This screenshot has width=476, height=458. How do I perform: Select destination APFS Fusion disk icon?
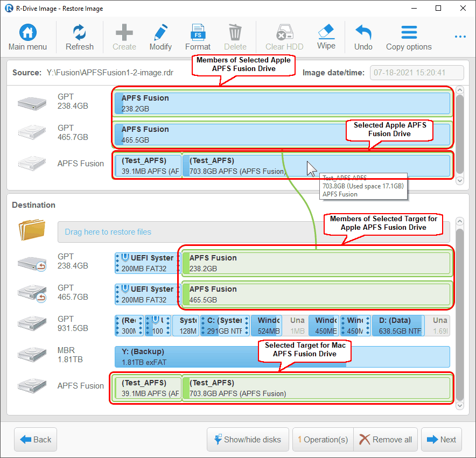click(x=32, y=385)
